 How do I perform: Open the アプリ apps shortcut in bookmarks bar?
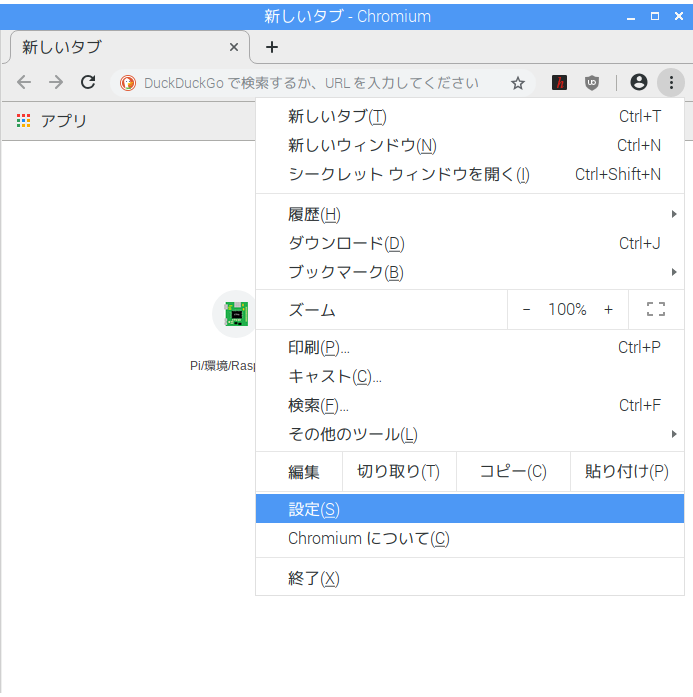click(52, 121)
